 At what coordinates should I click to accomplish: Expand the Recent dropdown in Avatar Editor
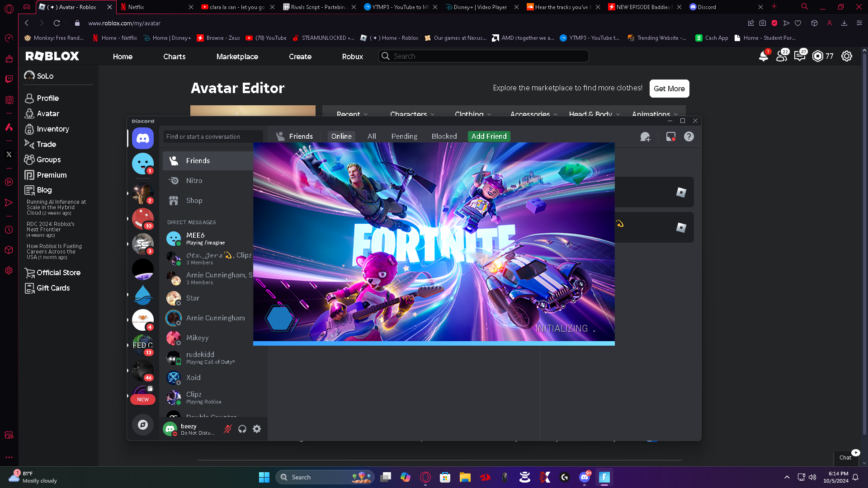click(x=352, y=114)
